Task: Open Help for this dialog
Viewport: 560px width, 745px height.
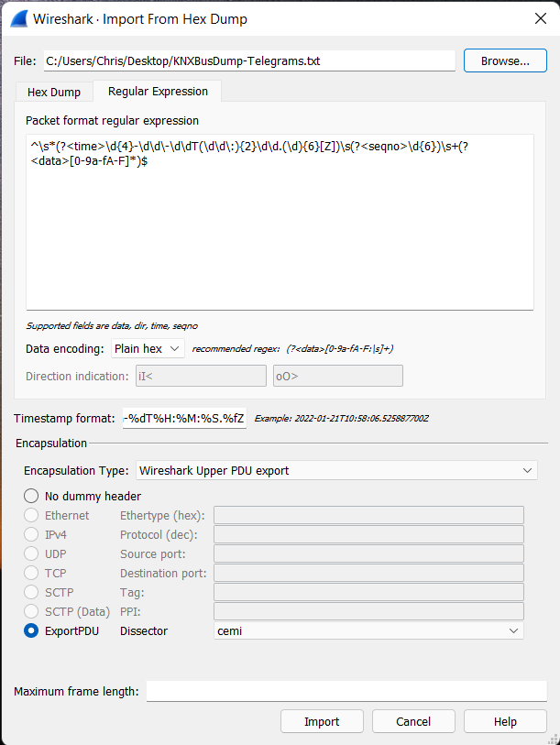Action: 505,722
